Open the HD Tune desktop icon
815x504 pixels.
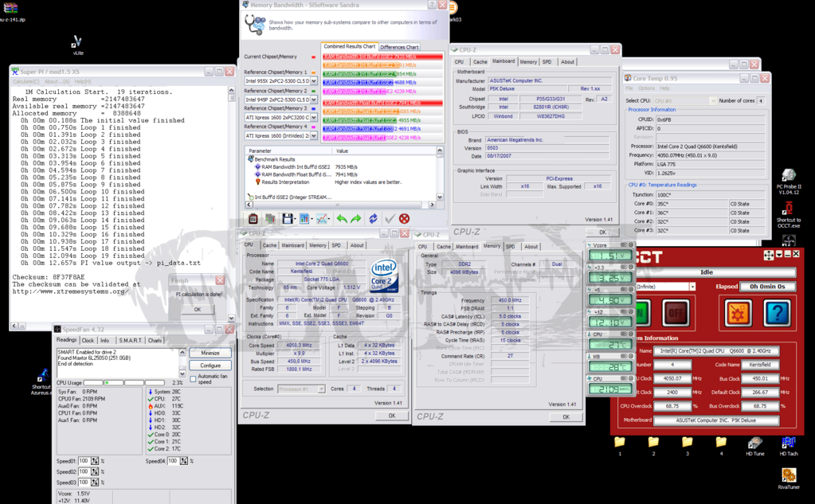754,447
